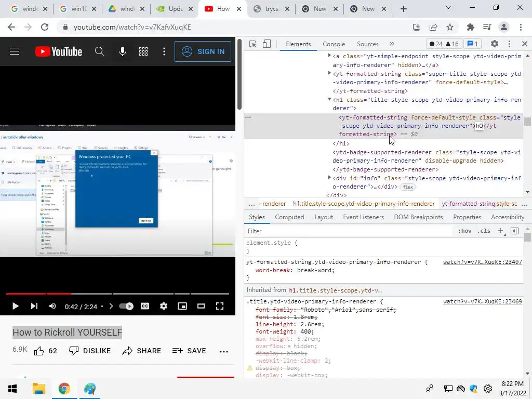Open DOM Breakpoints tab
Image resolution: width=532 pixels, height=399 pixels.
(x=418, y=217)
